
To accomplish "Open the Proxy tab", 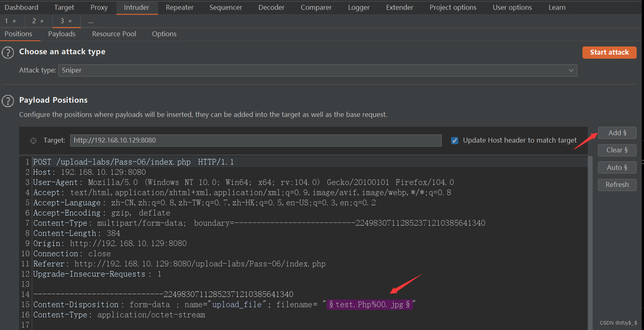I will [x=99, y=7].
